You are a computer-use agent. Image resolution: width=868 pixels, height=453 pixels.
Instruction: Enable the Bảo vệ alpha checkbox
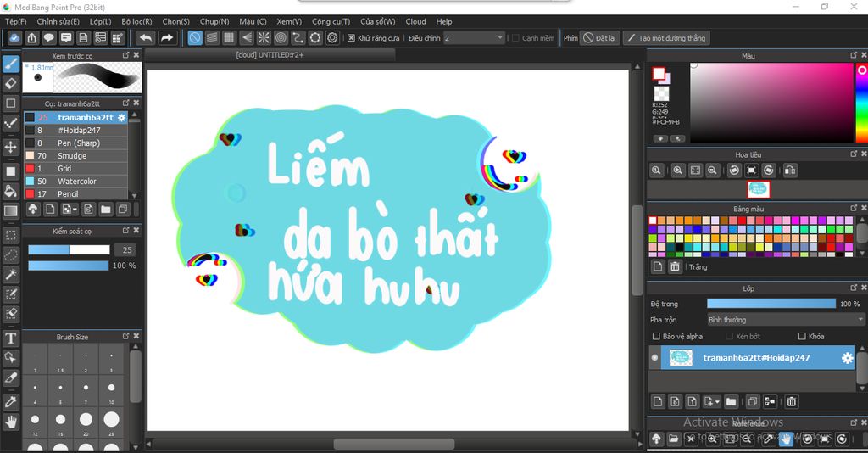coord(656,336)
